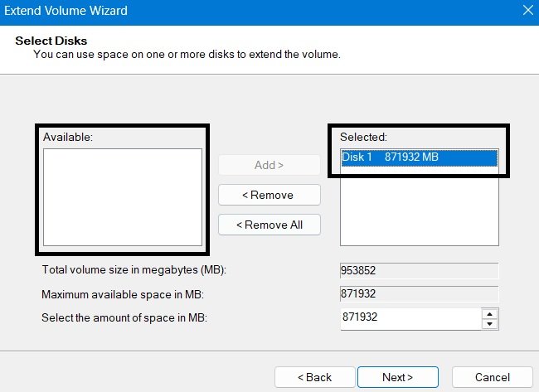Select Disk 1 871932 MB entry
The width and height of the screenshot is (539, 392).
[420, 157]
